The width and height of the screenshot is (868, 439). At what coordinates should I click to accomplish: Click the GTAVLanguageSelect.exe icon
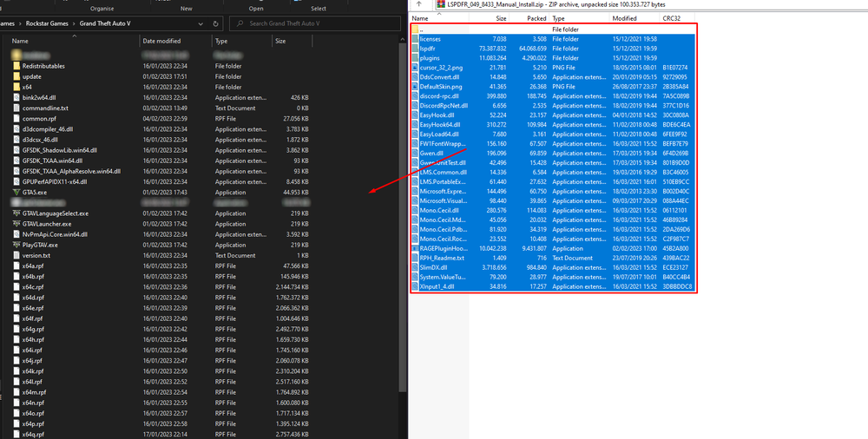coord(16,213)
